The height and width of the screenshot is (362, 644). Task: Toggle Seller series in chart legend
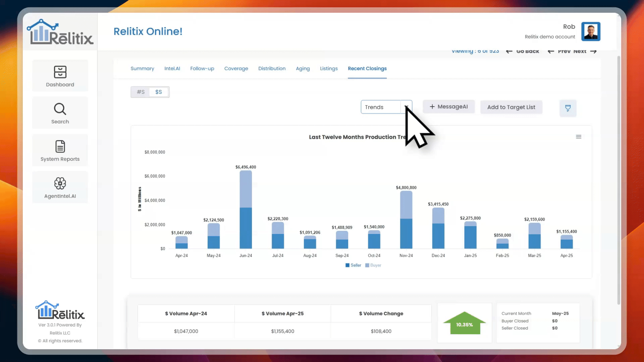(353, 265)
